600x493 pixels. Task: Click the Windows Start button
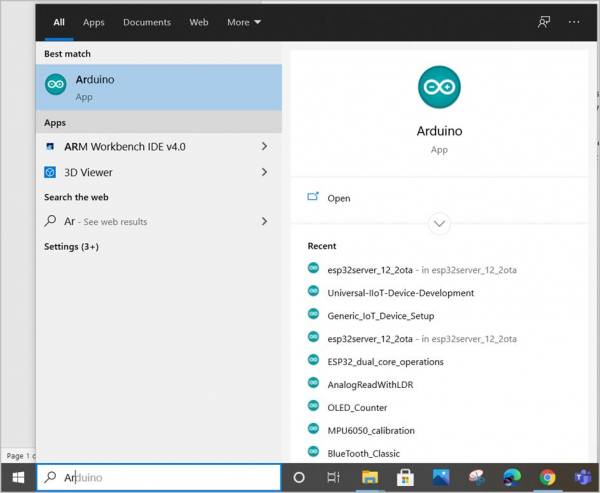[18, 477]
